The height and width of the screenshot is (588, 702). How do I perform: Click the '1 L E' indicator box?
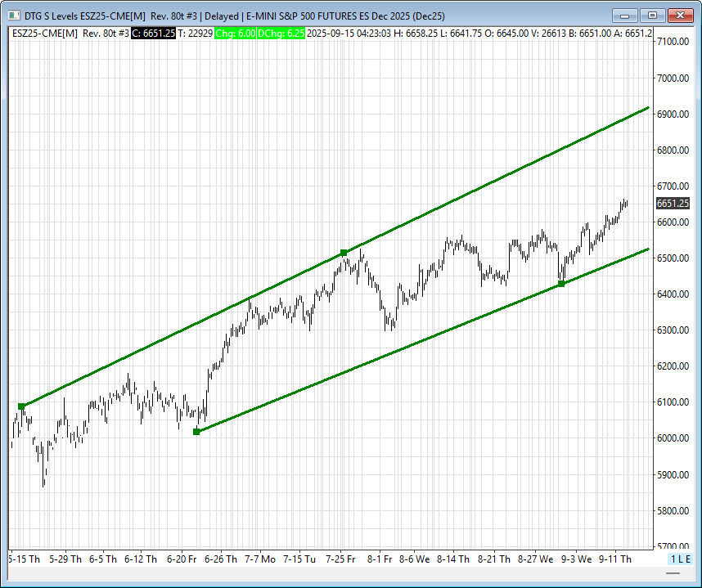(681, 559)
